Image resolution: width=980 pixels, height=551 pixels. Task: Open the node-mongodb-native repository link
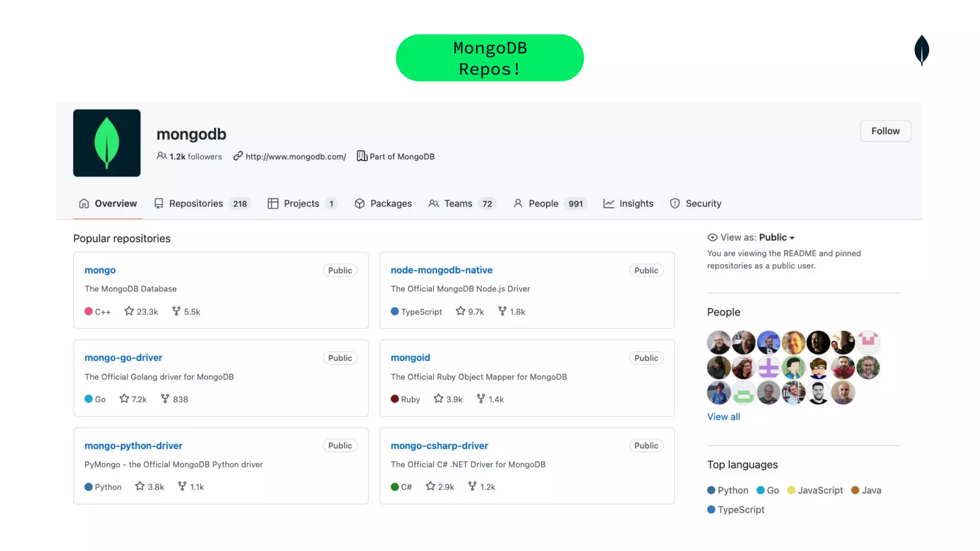tap(441, 270)
